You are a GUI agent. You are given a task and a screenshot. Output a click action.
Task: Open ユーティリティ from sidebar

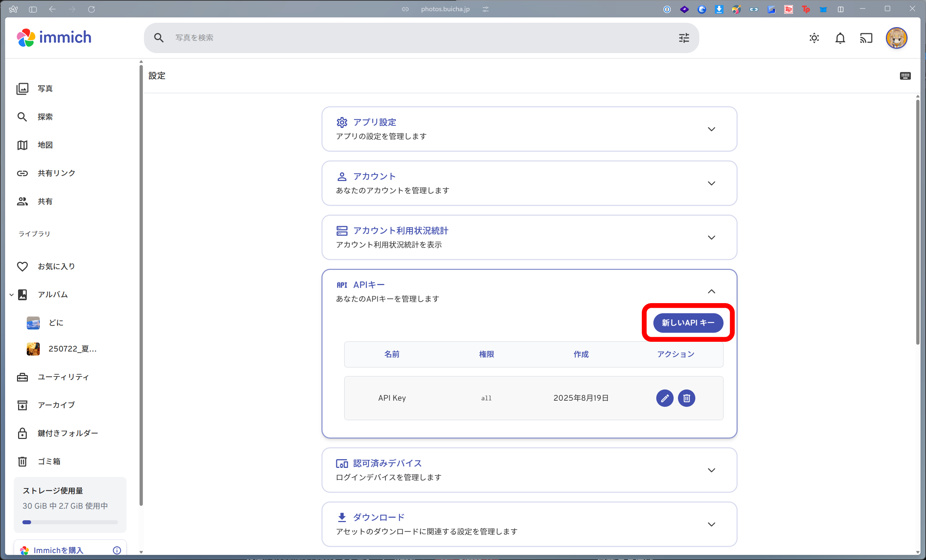point(63,377)
